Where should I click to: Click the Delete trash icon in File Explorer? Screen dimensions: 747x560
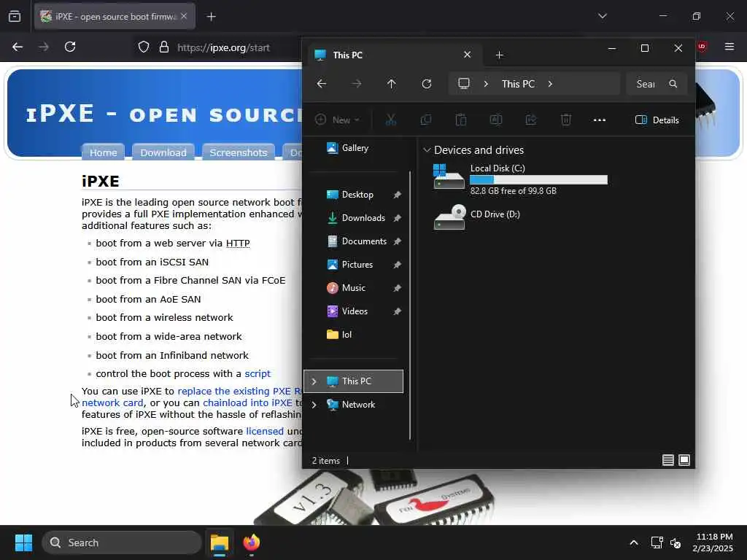(x=566, y=120)
